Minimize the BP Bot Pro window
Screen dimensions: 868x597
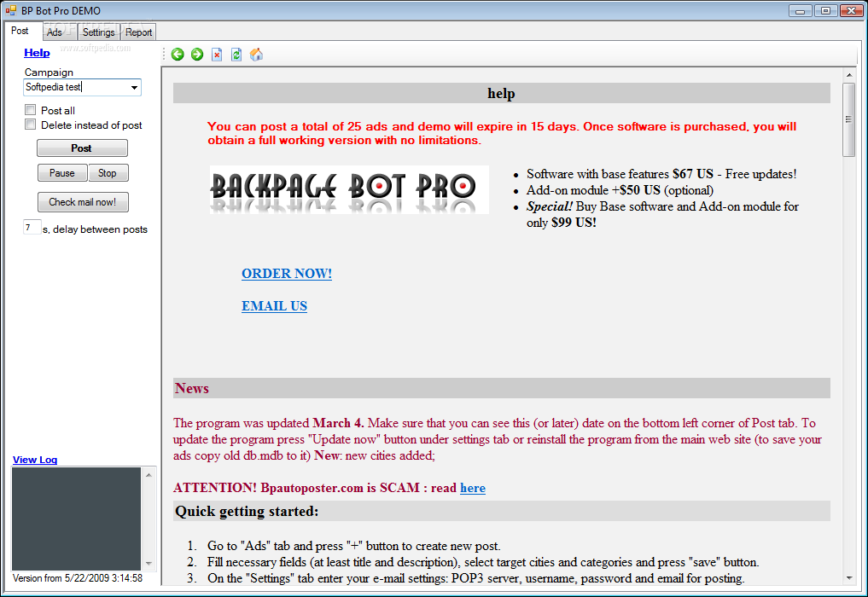(x=801, y=10)
